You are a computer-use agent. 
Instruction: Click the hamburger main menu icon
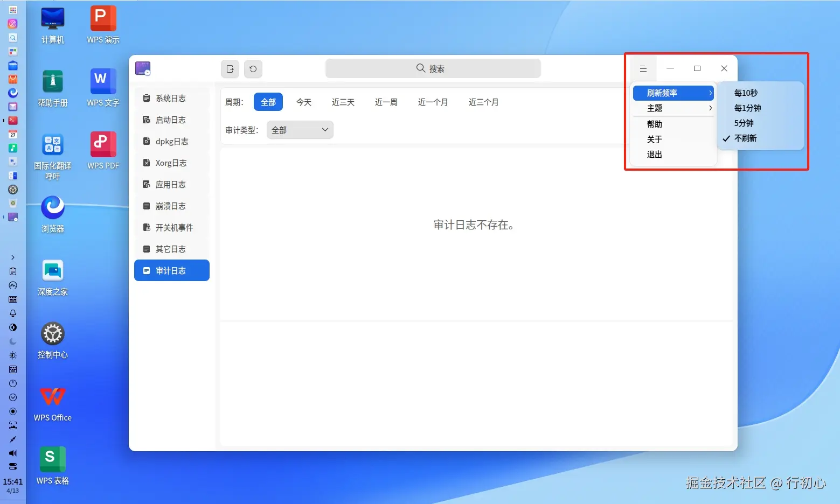click(643, 68)
